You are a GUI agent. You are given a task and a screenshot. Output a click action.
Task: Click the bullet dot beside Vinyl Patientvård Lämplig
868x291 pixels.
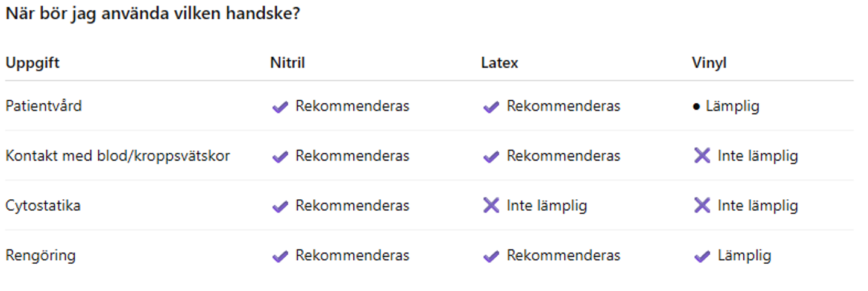coord(696,107)
